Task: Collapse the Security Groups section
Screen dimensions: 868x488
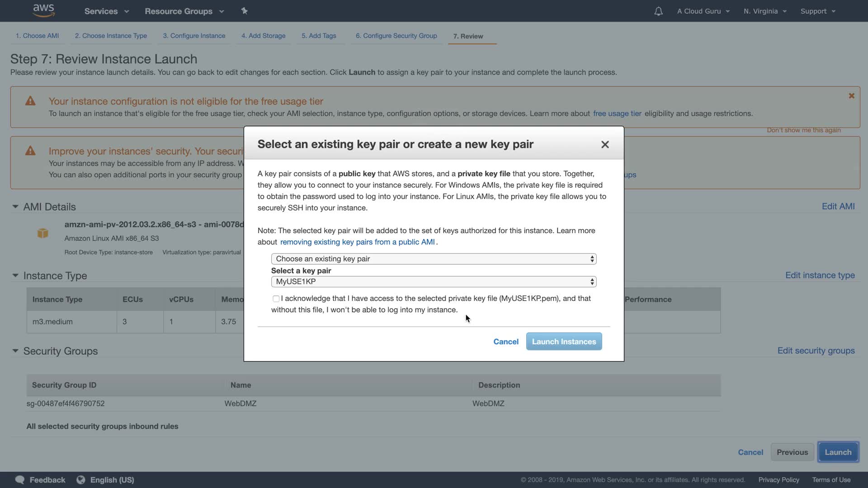Action: click(15, 351)
